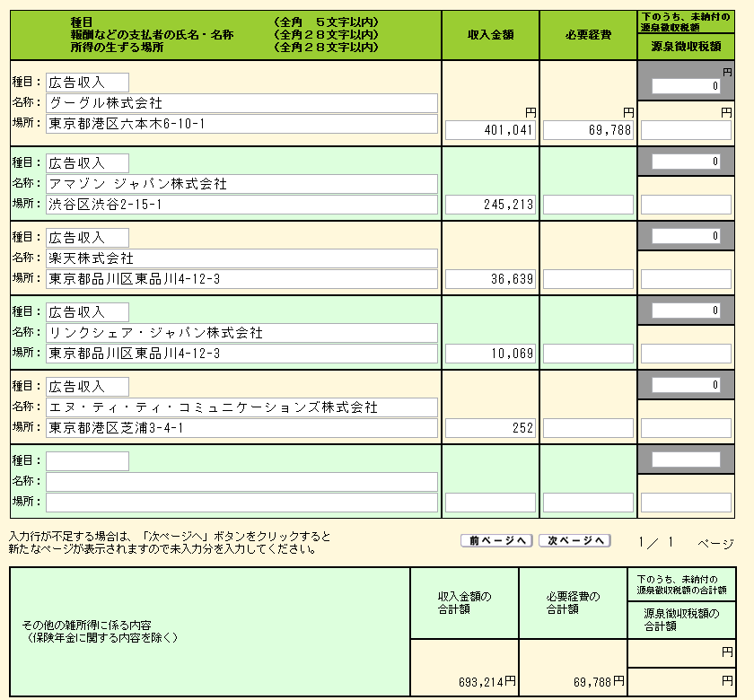The width and height of the screenshot is (754, 700).
Task: Edit the 場所 field 東京都港区六本木6-10-1
Action: [x=241, y=124]
